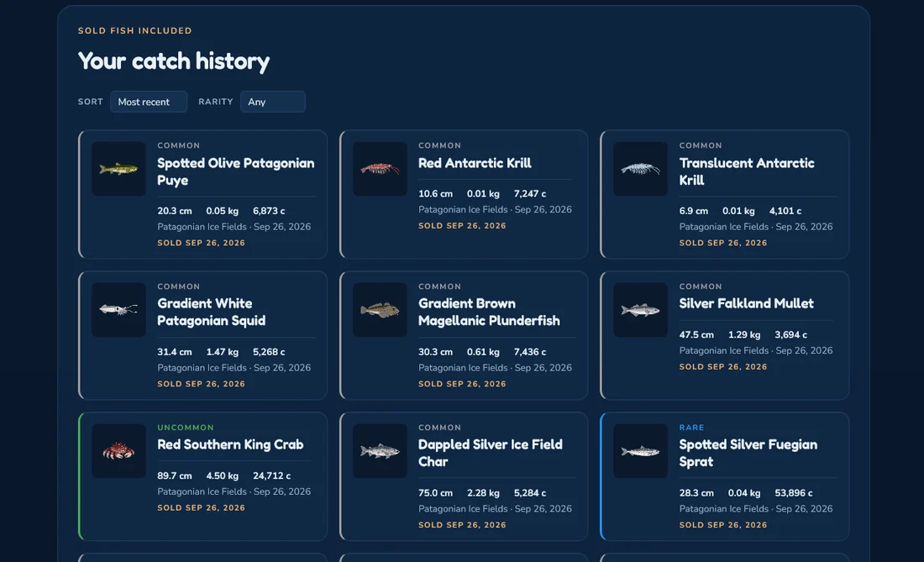Image resolution: width=924 pixels, height=562 pixels.
Task: Click the SOLD FISH INCLUDED label
Action: [135, 30]
